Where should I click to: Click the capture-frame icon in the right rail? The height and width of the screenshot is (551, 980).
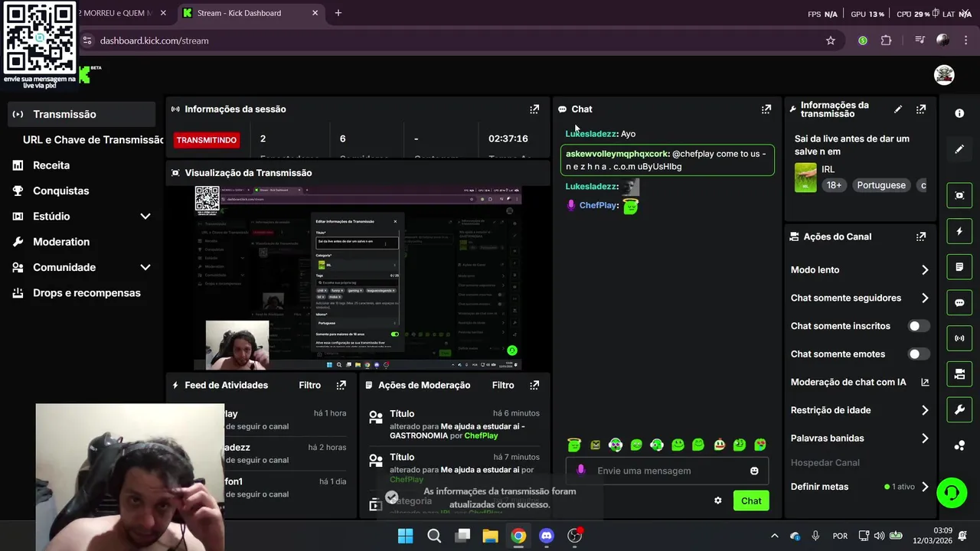(x=959, y=195)
